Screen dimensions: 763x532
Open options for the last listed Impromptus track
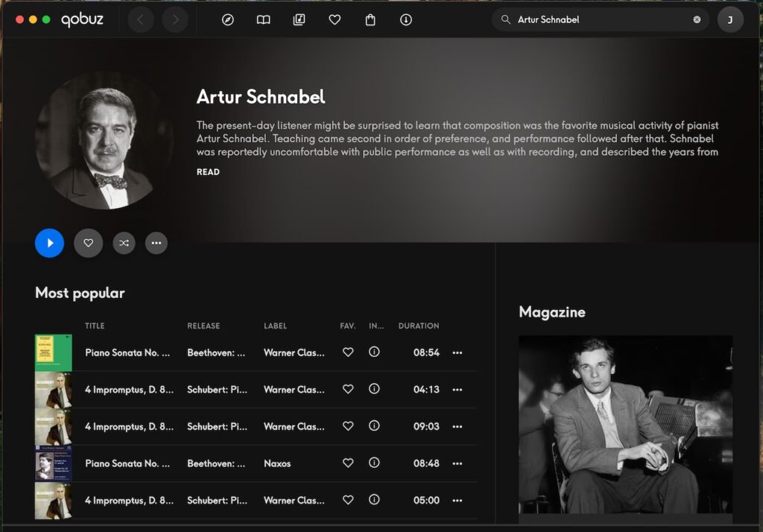pos(457,501)
